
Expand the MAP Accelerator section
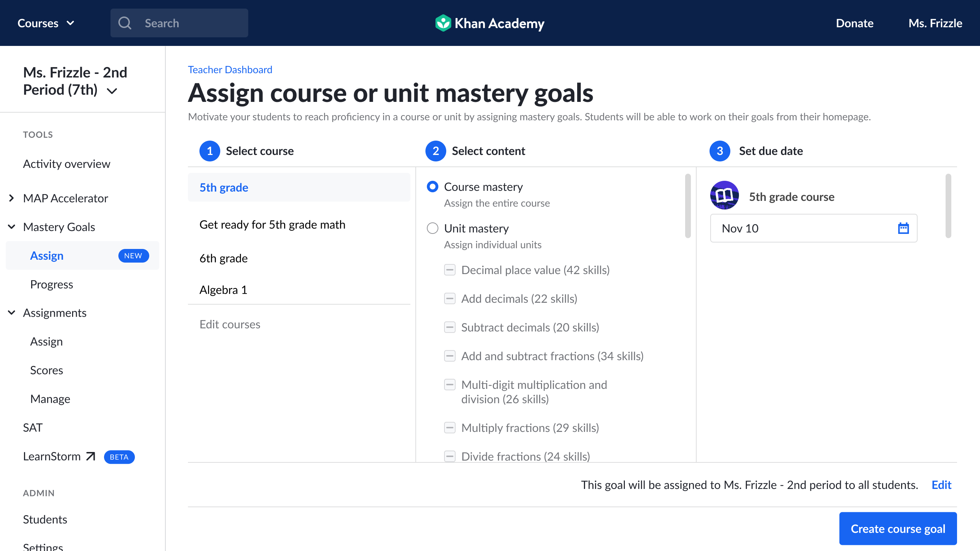[x=11, y=198]
